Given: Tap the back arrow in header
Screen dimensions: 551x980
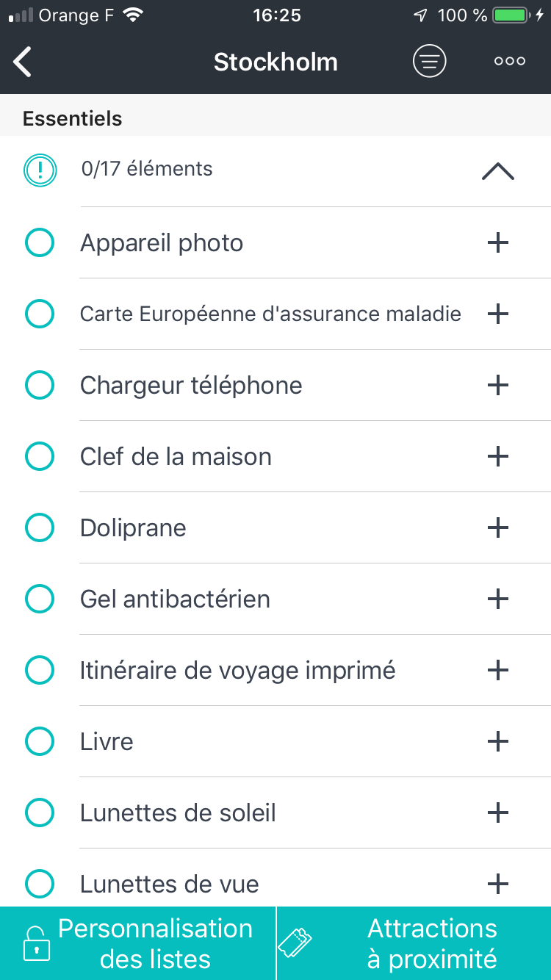Looking at the screenshot, I should pyautogui.click(x=24, y=62).
